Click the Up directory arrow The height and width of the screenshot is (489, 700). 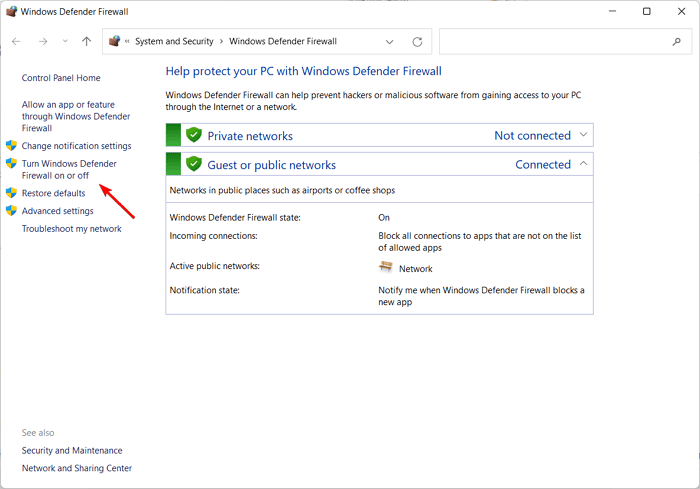[87, 42]
